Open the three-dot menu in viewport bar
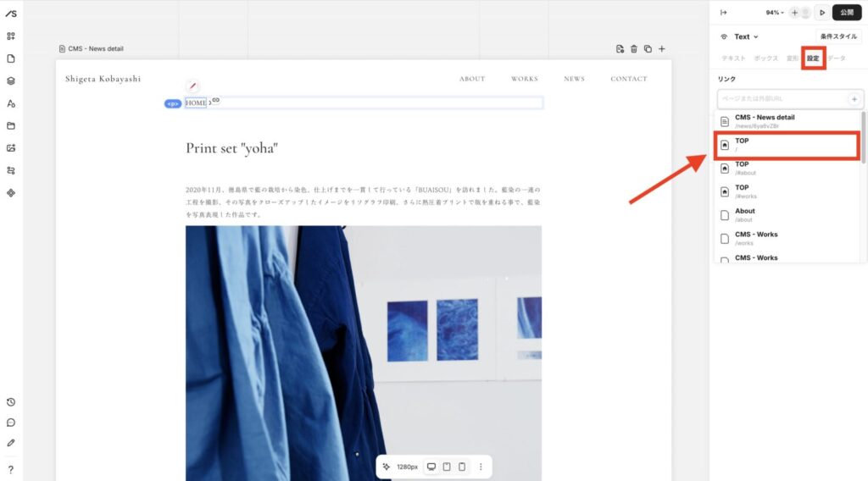 coord(481,467)
